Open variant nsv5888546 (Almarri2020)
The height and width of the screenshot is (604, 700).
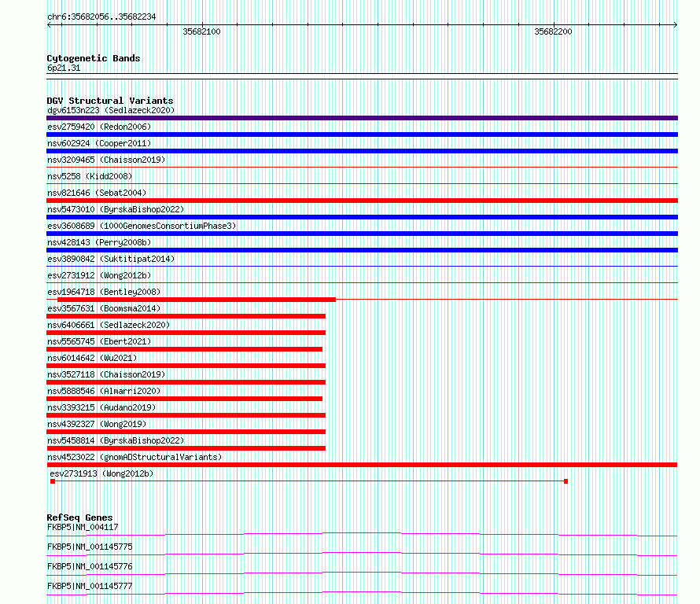click(104, 391)
